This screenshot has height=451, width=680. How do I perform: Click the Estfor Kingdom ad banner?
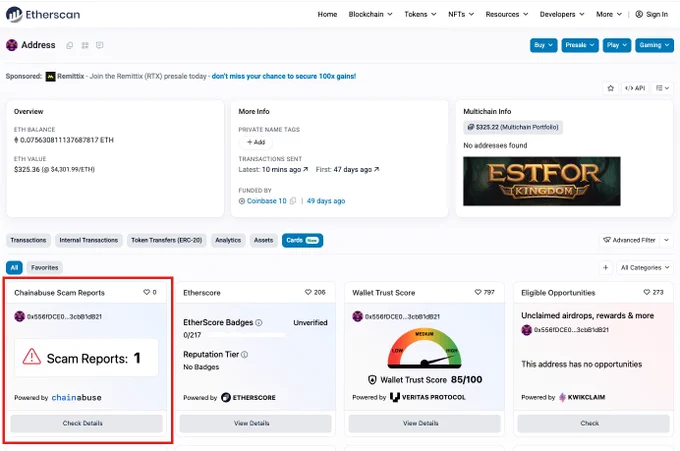tap(542, 181)
